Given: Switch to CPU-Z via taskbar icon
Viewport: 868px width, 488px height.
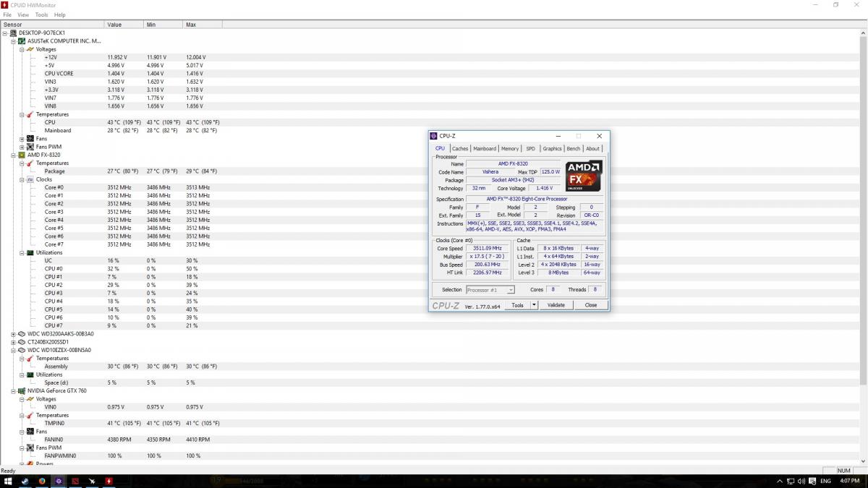Looking at the screenshot, I should (x=59, y=481).
